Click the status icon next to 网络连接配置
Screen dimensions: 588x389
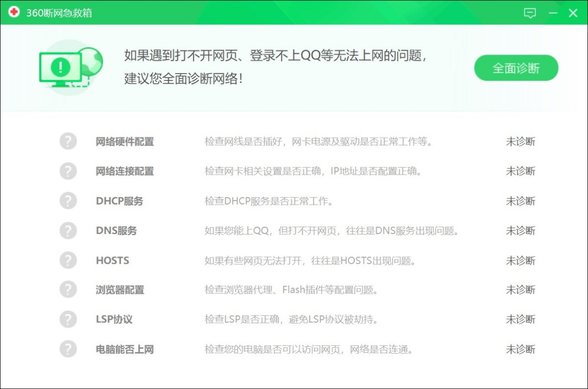[x=68, y=171]
